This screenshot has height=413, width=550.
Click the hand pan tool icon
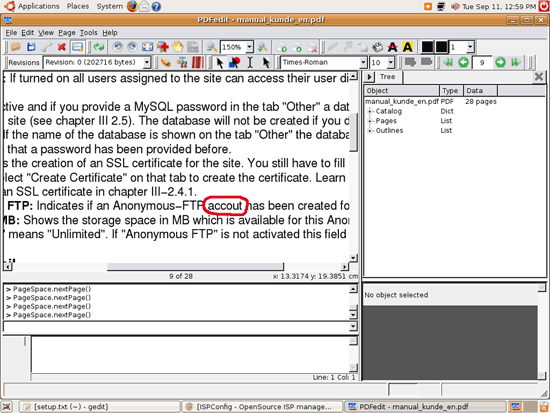(x=178, y=47)
